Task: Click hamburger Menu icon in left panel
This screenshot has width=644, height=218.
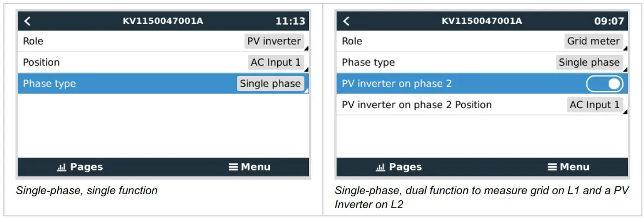Action: point(233,167)
